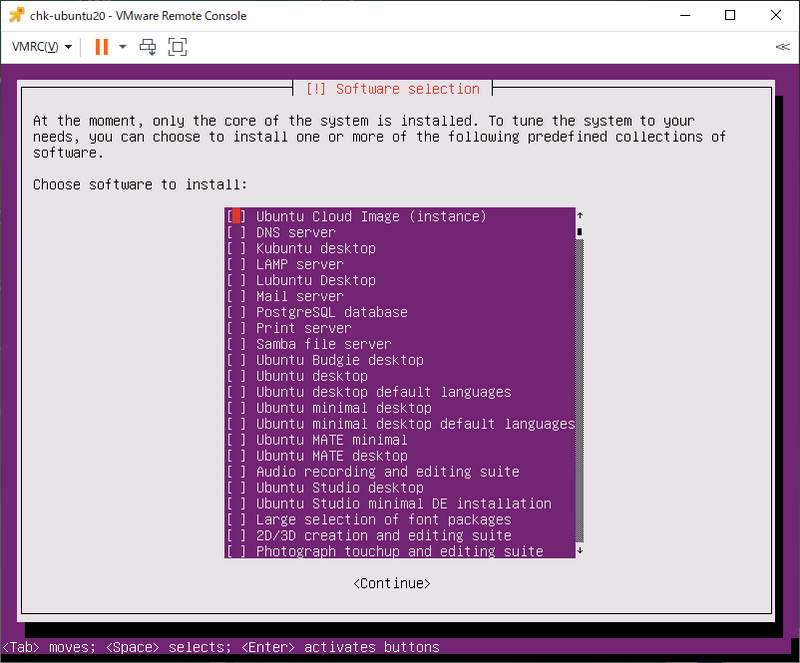Toggle the Ubuntu minimal desktop checkbox
This screenshot has width=800, height=663.
pos(236,408)
